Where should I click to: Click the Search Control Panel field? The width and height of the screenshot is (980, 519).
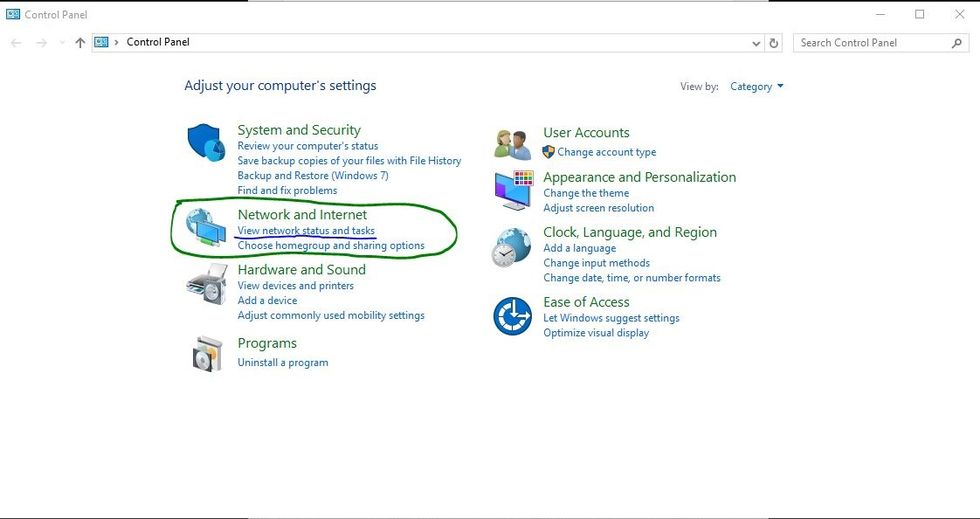pos(870,43)
